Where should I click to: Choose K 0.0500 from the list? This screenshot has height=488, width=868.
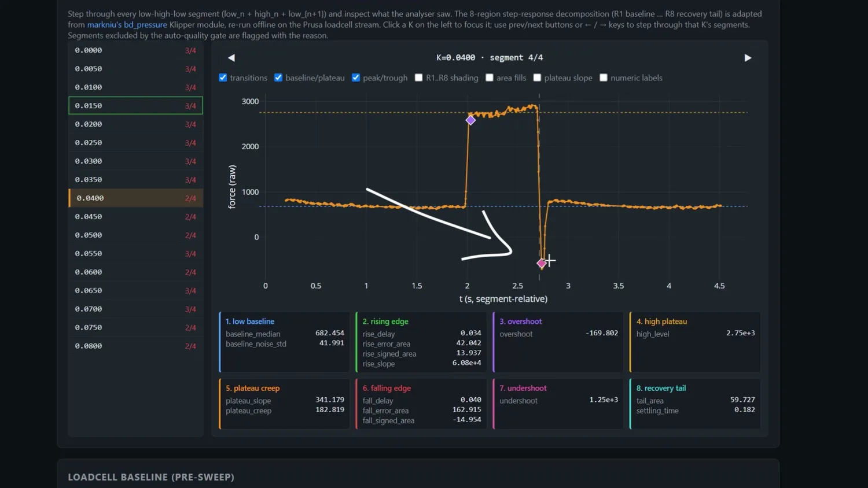(x=135, y=235)
